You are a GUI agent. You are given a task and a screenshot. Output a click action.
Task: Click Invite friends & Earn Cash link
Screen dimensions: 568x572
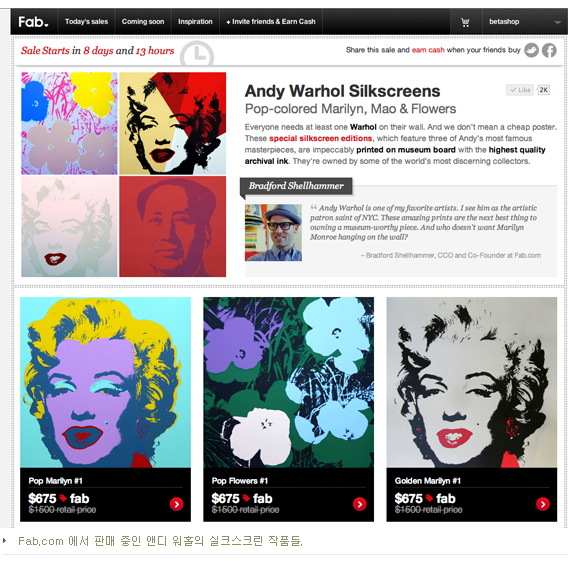tap(271, 22)
